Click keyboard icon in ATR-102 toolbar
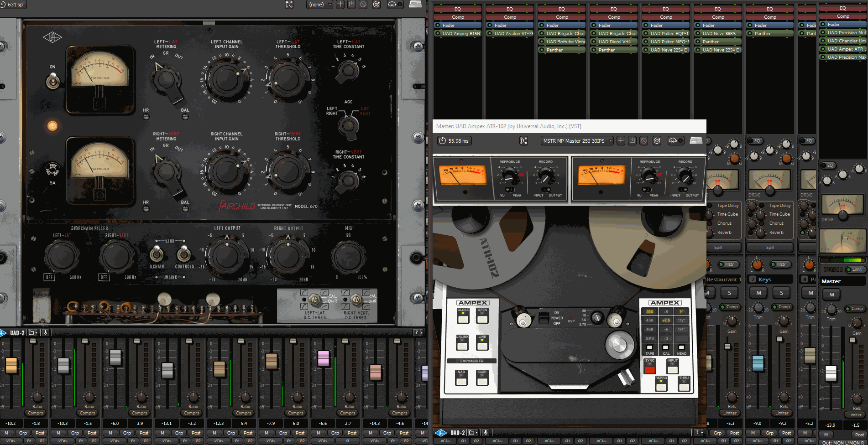Screen dimensions: 868x445 [696, 140]
